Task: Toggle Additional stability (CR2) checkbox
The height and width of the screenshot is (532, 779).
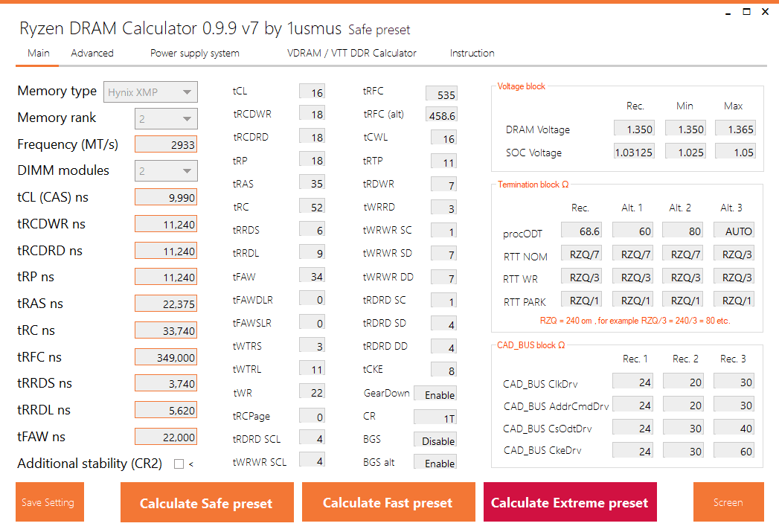Action: click(x=179, y=464)
